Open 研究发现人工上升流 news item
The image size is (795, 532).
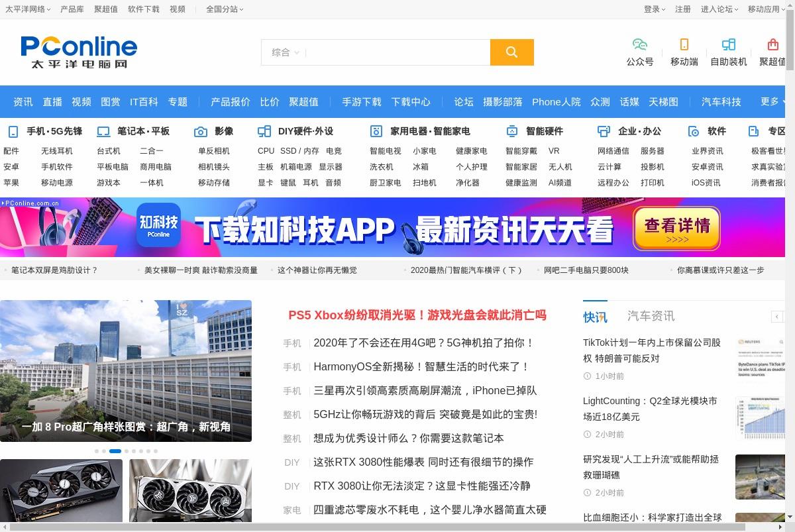(x=651, y=467)
